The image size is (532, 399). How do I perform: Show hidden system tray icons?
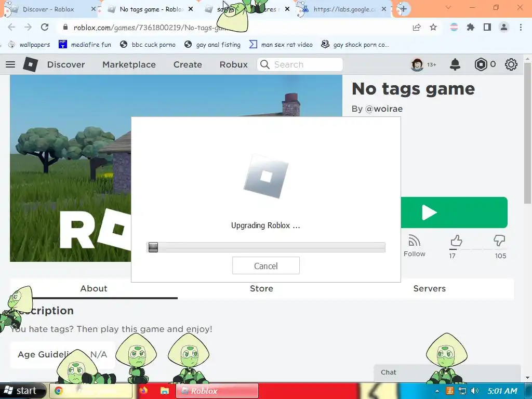[437, 391]
